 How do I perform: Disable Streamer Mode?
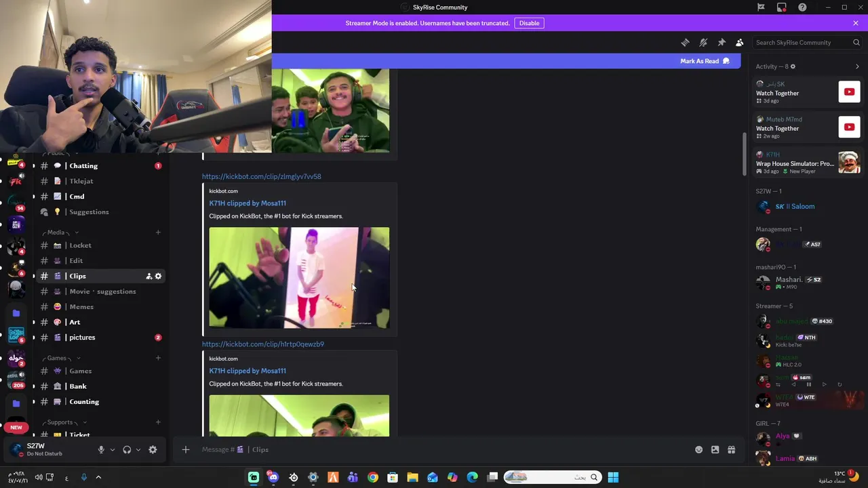click(x=529, y=23)
